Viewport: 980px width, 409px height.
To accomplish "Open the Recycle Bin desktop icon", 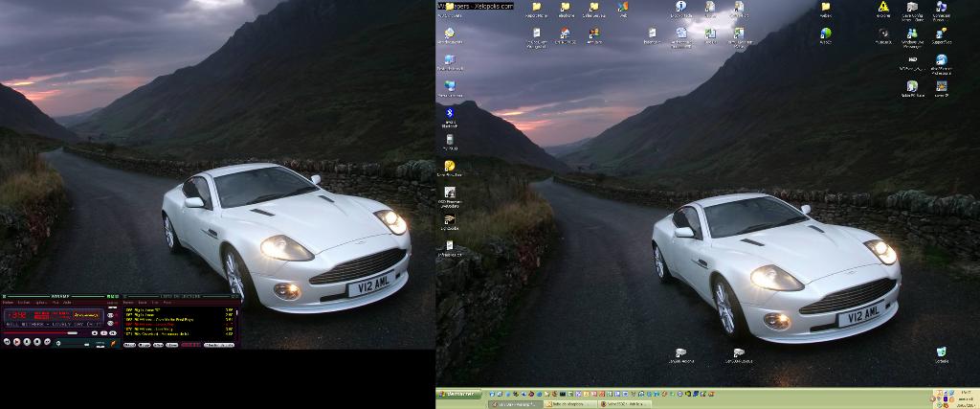I will point(942,352).
